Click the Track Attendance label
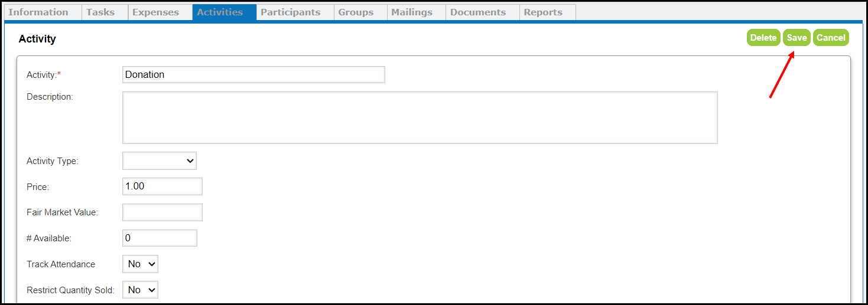The image size is (868, 305). click(61, 264)
